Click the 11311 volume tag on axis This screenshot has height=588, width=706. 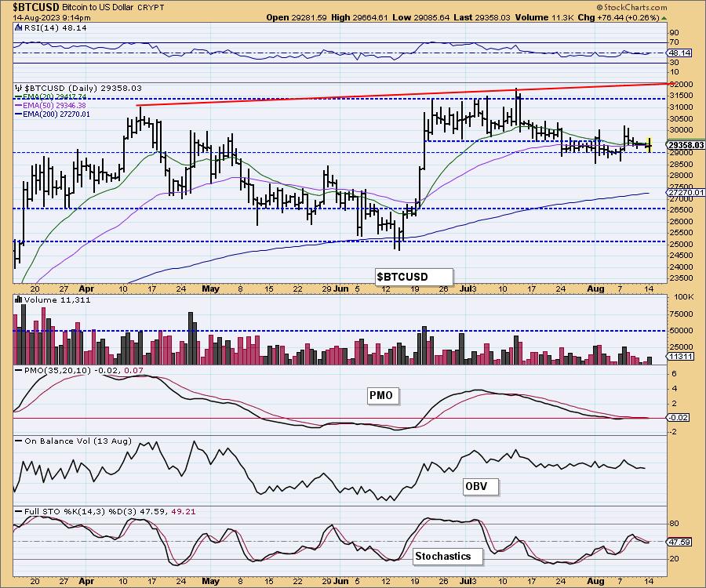(x=680, y=356)
